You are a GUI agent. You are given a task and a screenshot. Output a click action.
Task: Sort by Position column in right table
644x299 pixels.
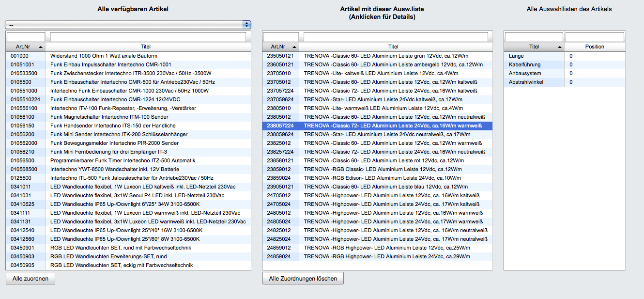[x=594, y=47]
